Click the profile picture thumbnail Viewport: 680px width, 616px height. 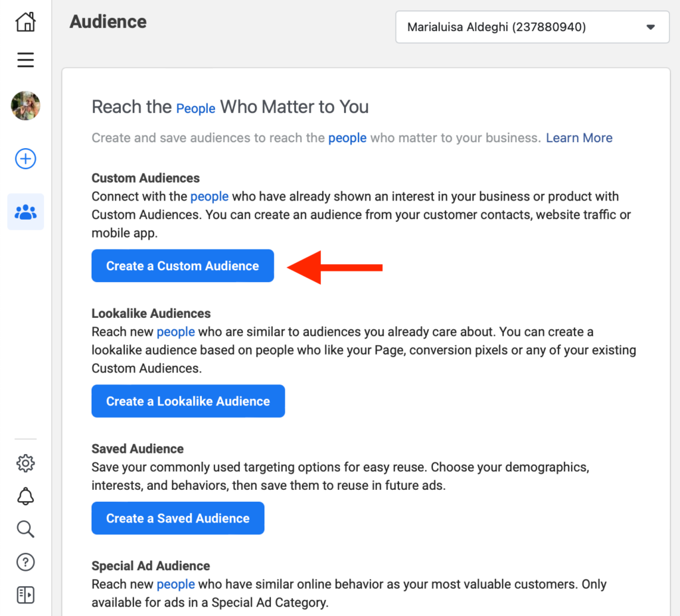[25, 106]
